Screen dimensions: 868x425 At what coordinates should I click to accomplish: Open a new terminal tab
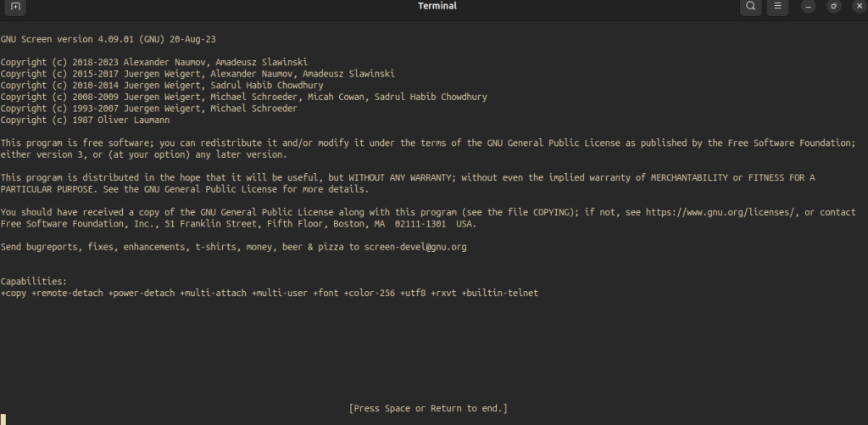[15, 6]
